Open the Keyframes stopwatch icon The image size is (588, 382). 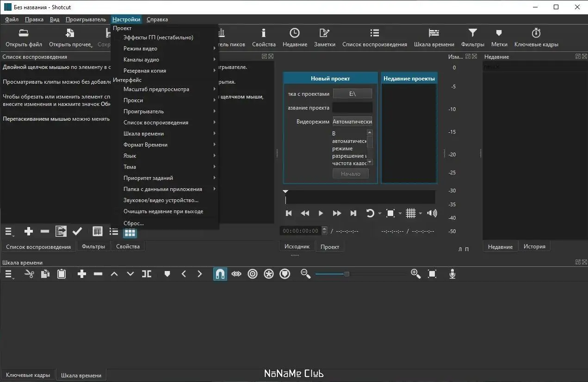point(536,33)
